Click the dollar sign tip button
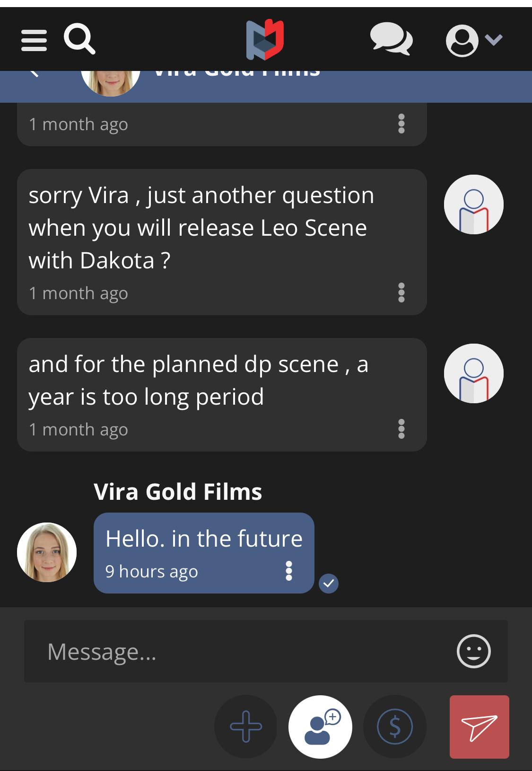 pos(395,727)
